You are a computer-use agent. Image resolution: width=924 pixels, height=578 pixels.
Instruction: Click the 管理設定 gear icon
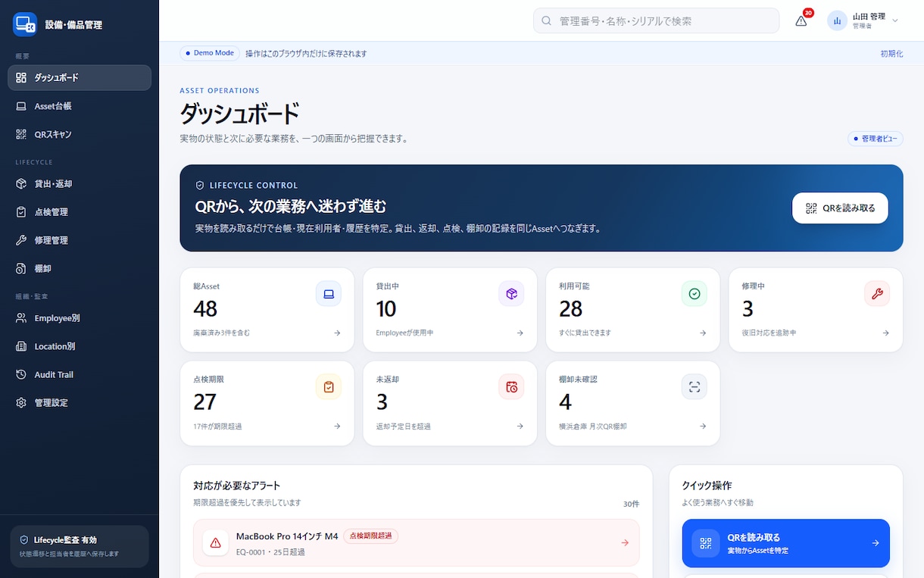pos(21,402)
